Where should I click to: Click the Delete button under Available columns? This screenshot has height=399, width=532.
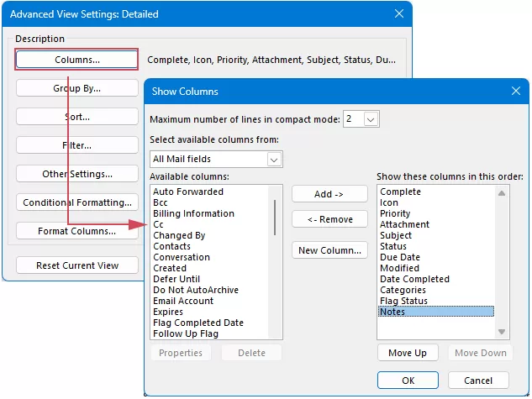pyautogui.click(x=251, y=353)
